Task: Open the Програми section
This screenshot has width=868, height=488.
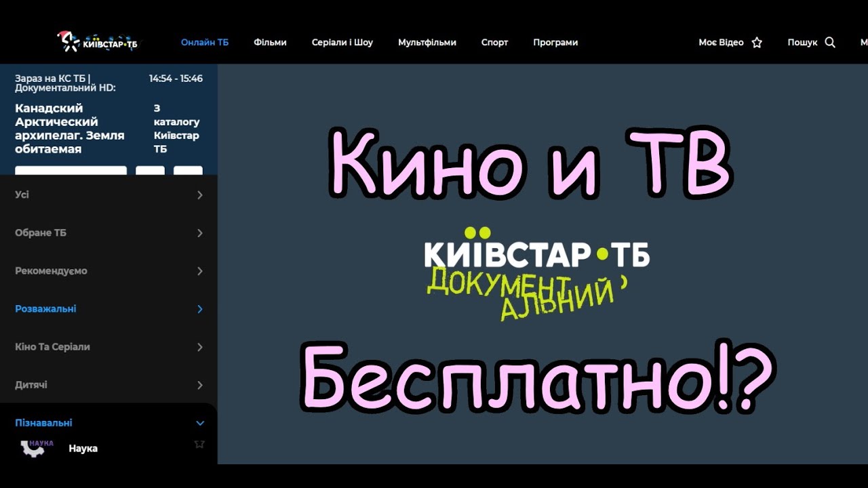Action: click(x=555, y=42)
